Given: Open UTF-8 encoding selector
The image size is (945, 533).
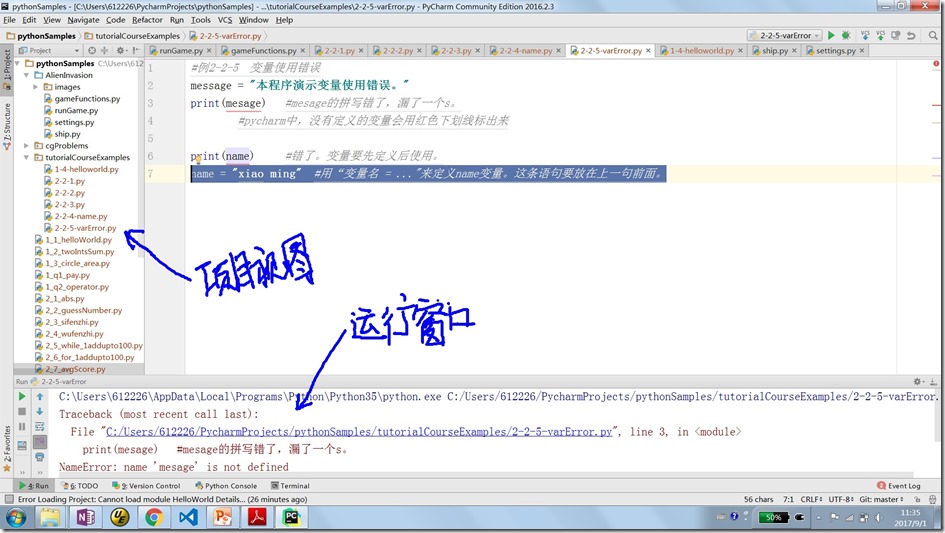Looking at the screenshot, I should point(841,499).
